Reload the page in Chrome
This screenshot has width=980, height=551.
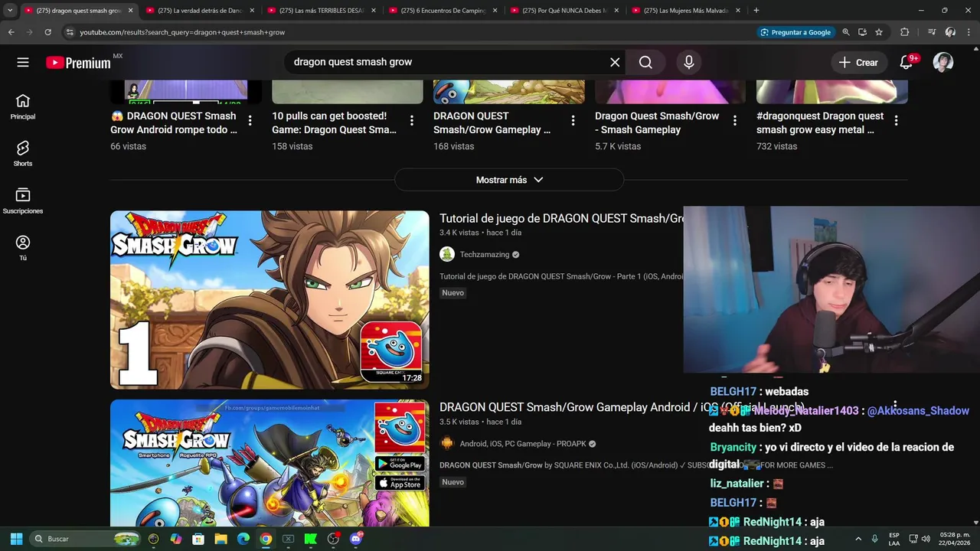(x=47, y=32)
